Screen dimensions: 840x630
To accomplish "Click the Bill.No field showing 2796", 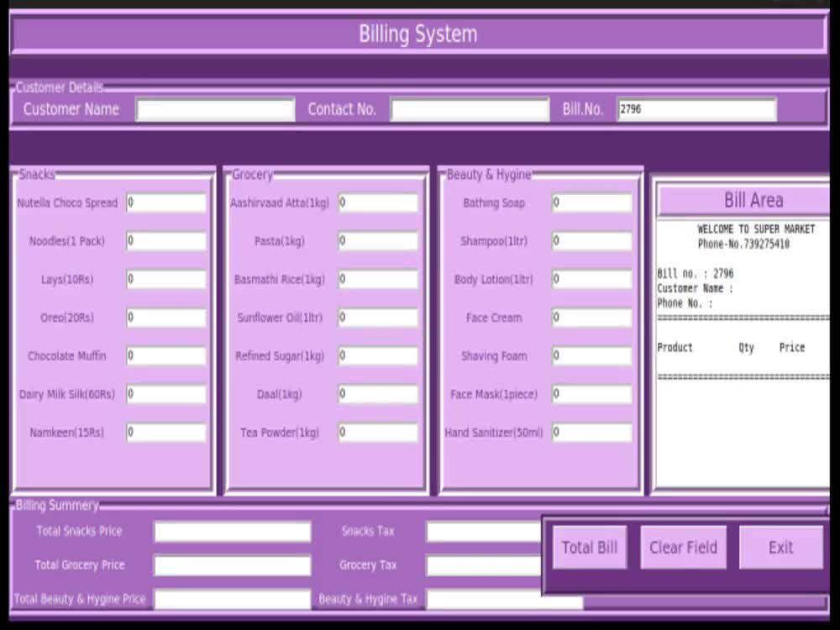I will point(696,108).
